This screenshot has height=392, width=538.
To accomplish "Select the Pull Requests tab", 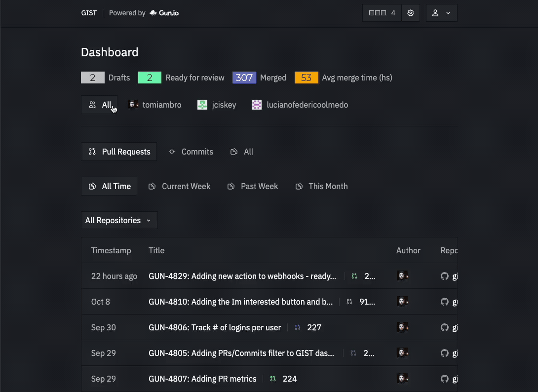I will pos(119,152).
